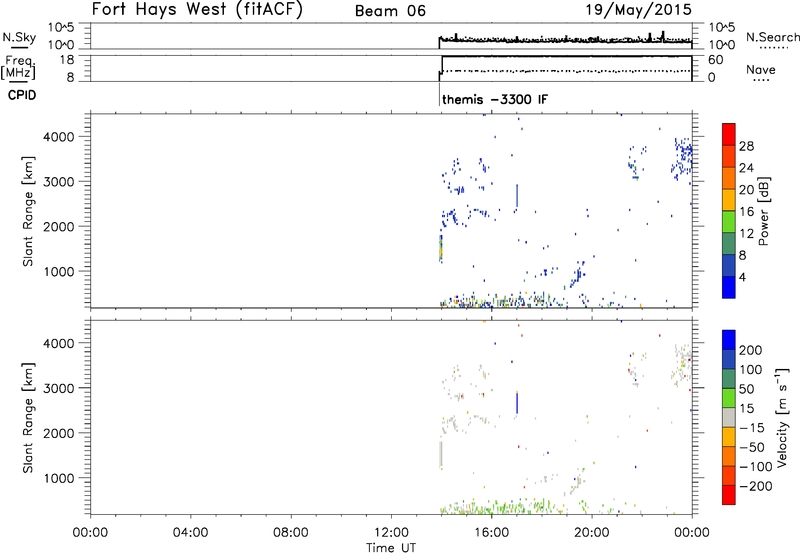Image resolution: width=800 pixels, height=554 pixels.
Task: Click the red bottom Velocity colorbar segment
Action: coord(729,495)
